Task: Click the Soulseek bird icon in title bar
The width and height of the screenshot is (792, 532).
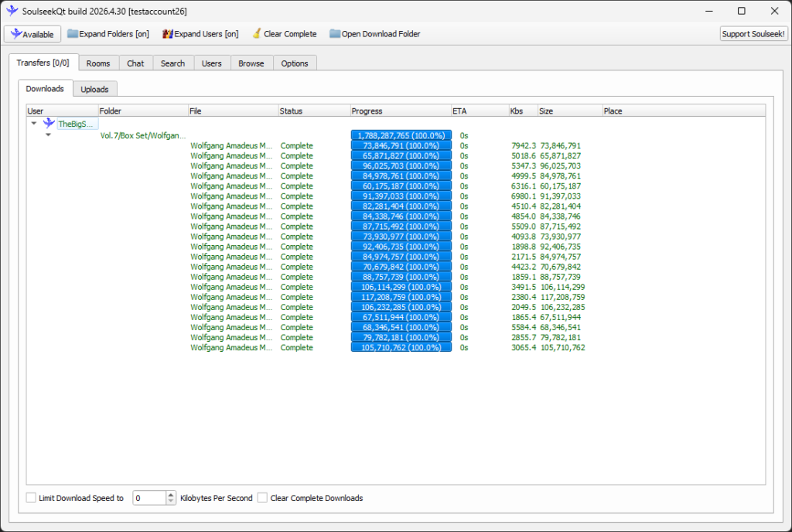Action: pos(12,11)
